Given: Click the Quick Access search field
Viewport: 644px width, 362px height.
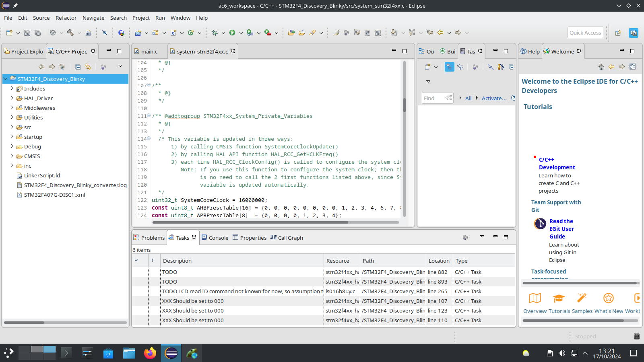Looking at the screenshot, I should pyautogui.click(x=585, y=33).
